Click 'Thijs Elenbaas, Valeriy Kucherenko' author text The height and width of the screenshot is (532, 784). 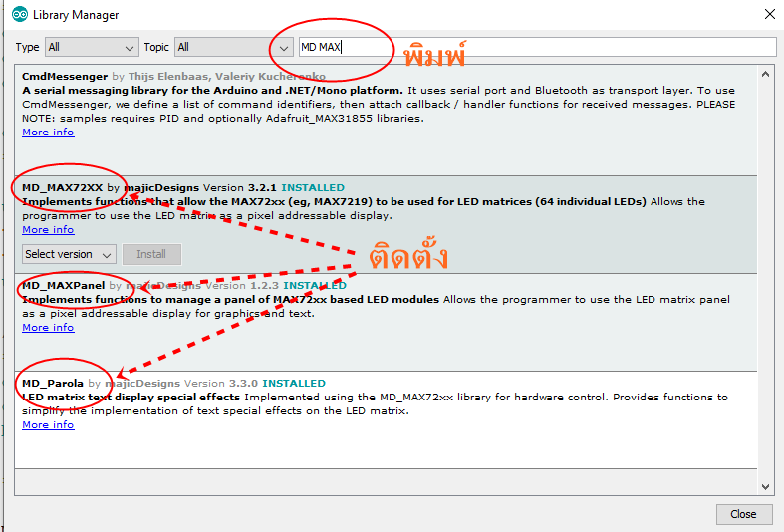227,76
